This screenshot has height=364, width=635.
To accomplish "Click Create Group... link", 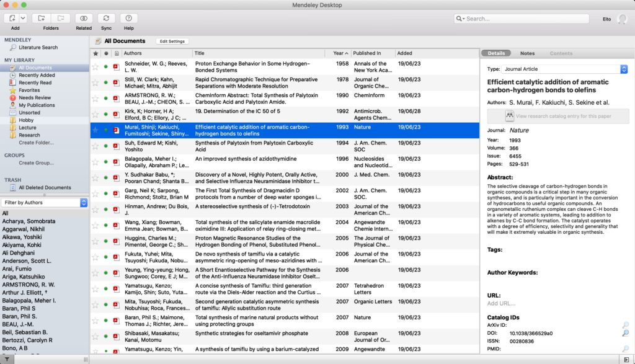I will coord(36,162).
